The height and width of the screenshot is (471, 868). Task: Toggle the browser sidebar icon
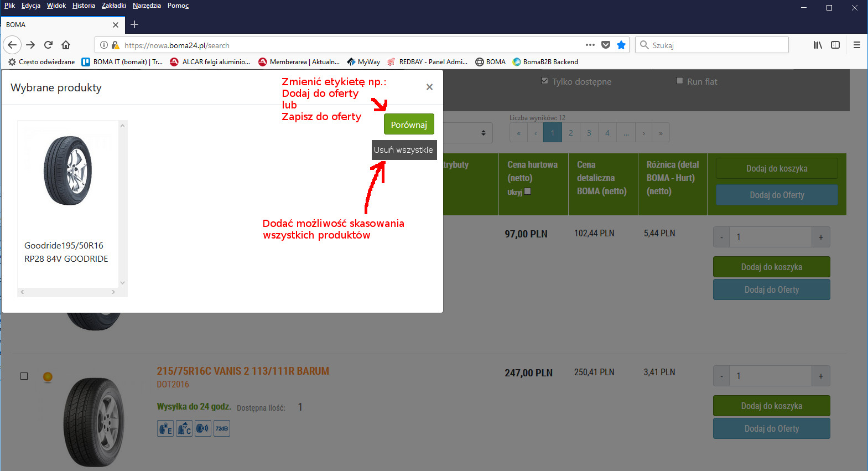[x=835, y=45]
